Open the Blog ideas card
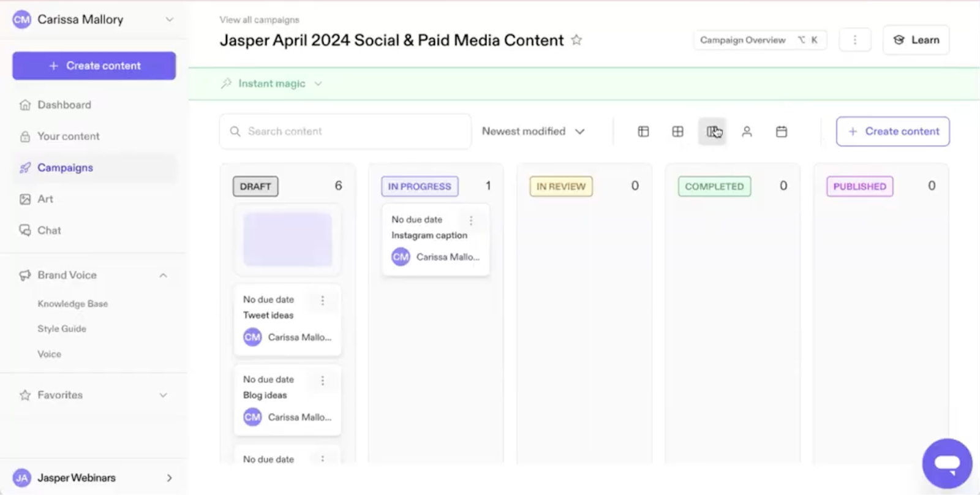The height and width of the screenshot is (495, 980). tap(287, 399)
